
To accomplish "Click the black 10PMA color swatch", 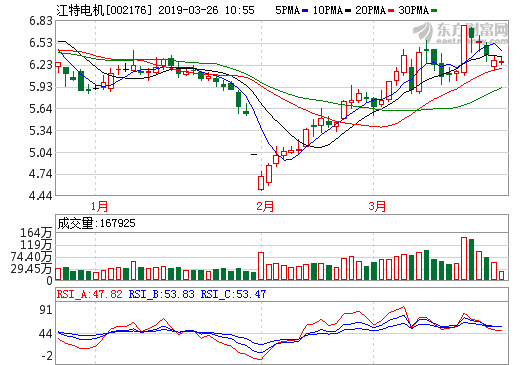I will [x=348, y=11].
